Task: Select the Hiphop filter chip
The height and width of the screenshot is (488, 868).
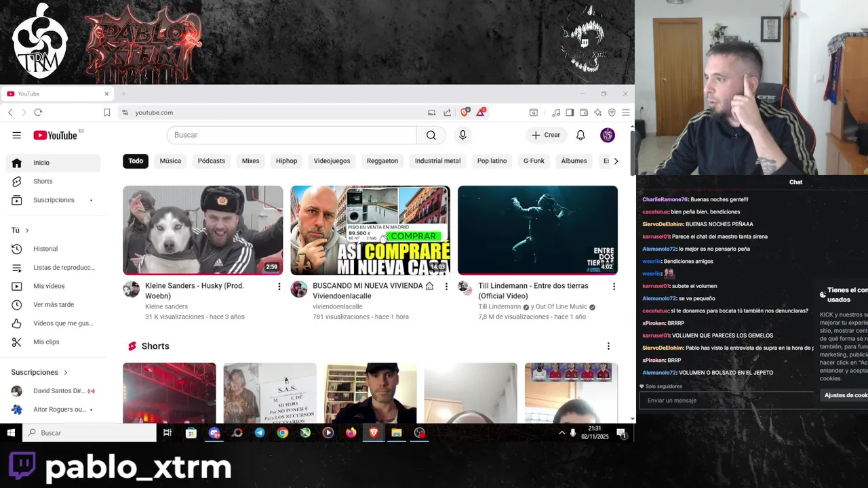Action: tap(286, 161)
